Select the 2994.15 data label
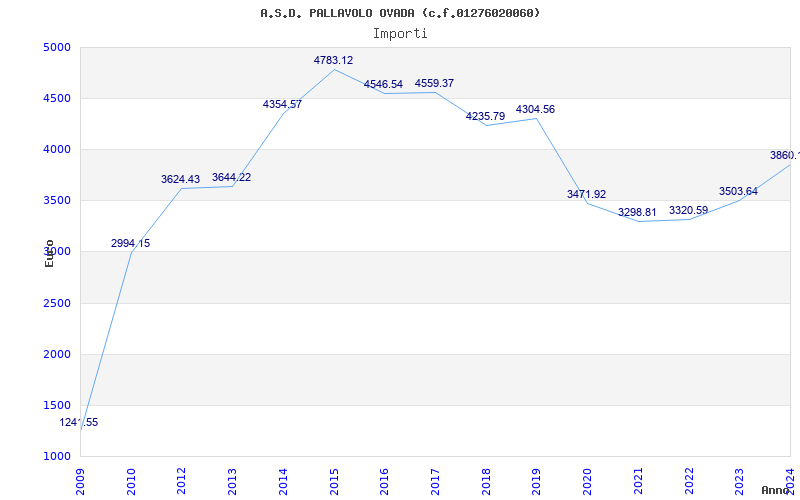This screenshot has height=500, width=800. [131, 243]
